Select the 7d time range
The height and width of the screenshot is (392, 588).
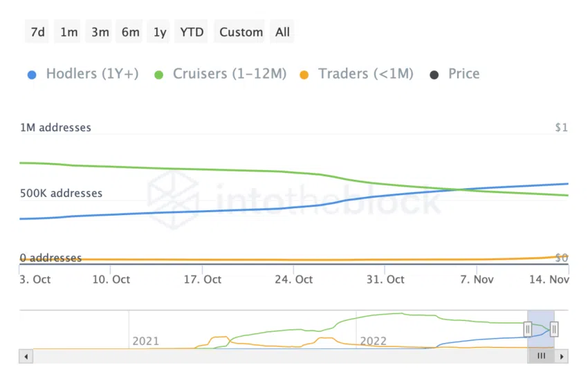(x=39, y=32)
